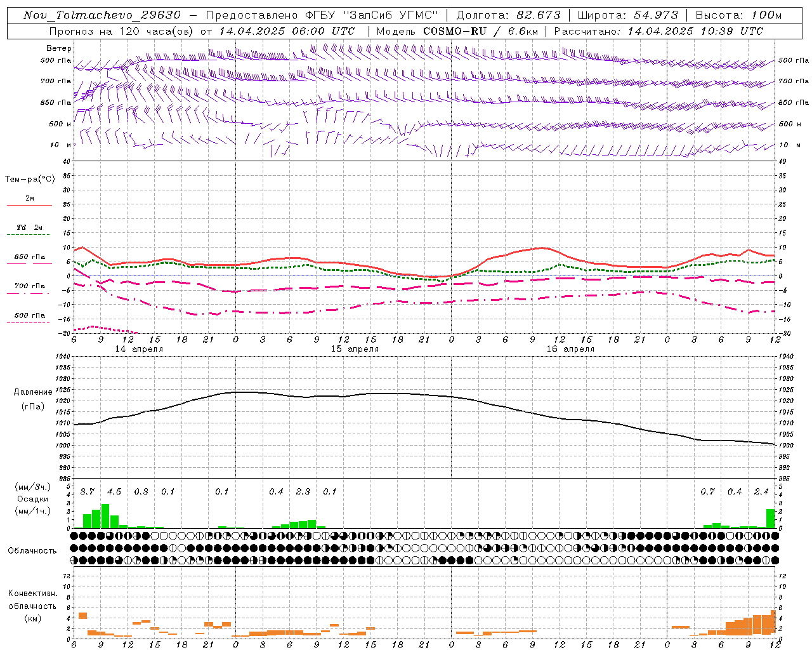This screenshot has width=812, height=650.
Task: Click the dashed line sample under Td 2м
Action: click(x=30, y=235)
